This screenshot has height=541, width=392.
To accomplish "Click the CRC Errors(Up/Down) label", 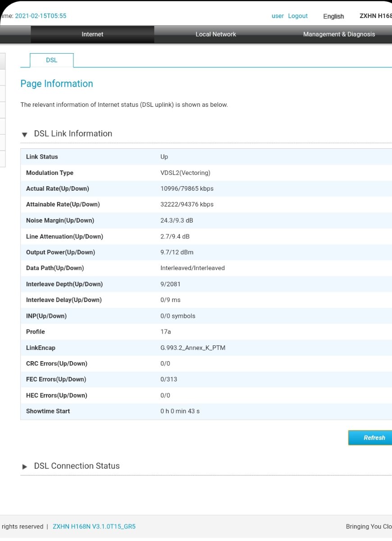I will tap(57, 363).
